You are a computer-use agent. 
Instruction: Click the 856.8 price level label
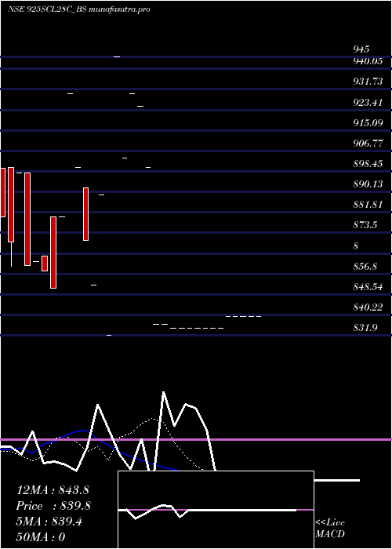click(365, 267)
